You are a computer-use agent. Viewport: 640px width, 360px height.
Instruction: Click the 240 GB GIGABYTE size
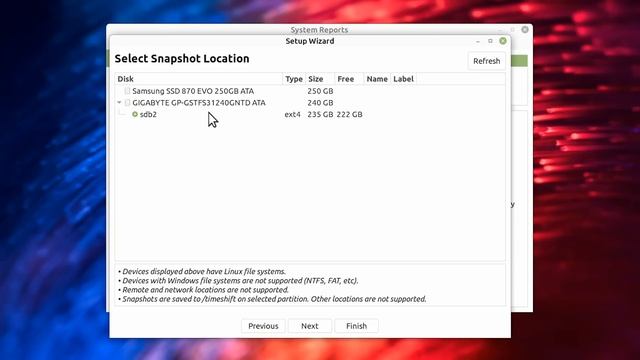click(x=320, y=102)
